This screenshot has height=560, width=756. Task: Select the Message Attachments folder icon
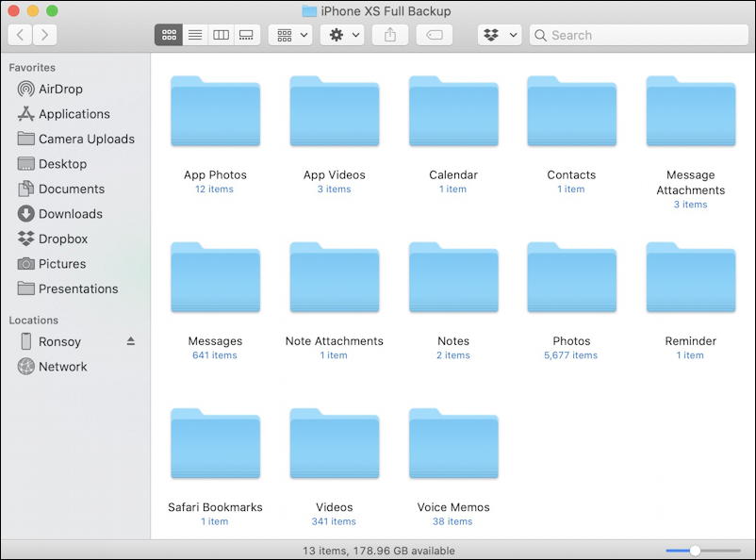(691, 111)
